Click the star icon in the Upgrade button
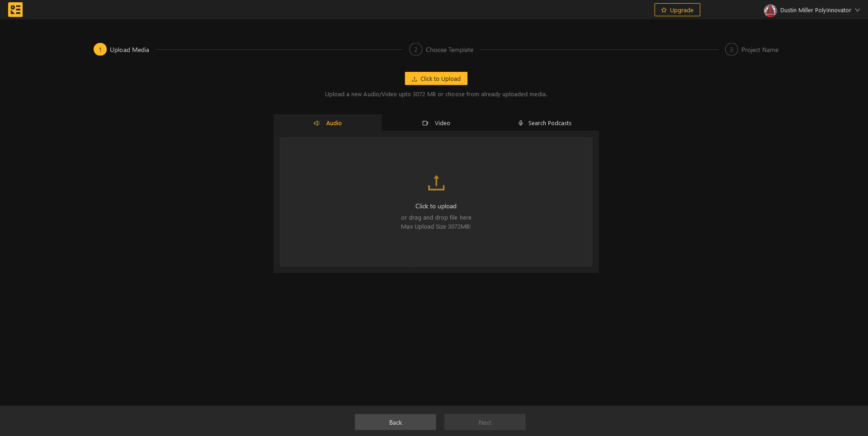The width and height of the screenshot is (868, 436). (664, 10)
